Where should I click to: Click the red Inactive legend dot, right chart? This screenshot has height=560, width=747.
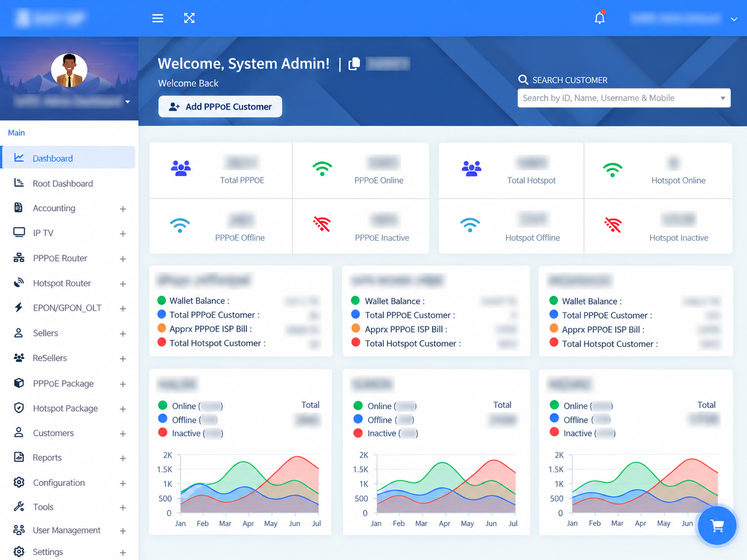click(555, 432)
